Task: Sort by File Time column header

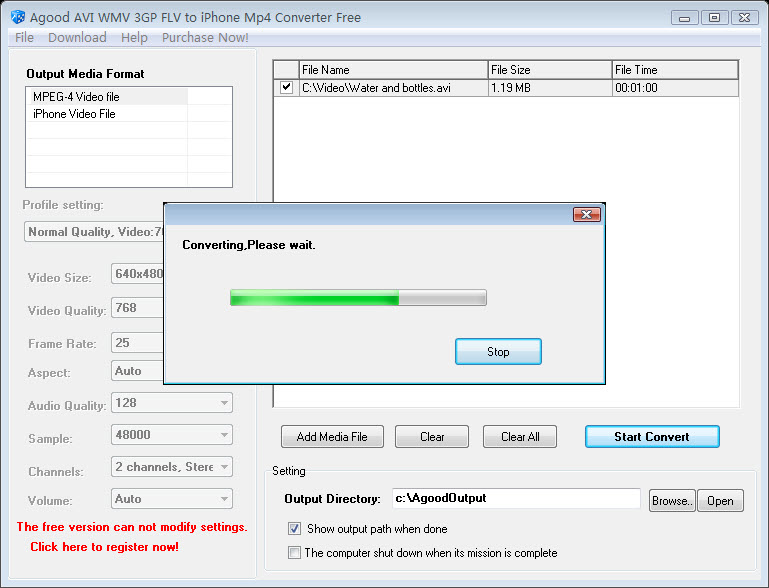Action: tap(675, 70)
